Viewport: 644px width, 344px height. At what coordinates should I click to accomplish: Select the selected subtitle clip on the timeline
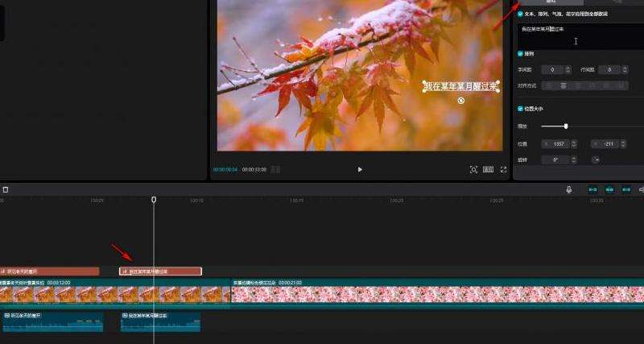[x=160, y=271]
